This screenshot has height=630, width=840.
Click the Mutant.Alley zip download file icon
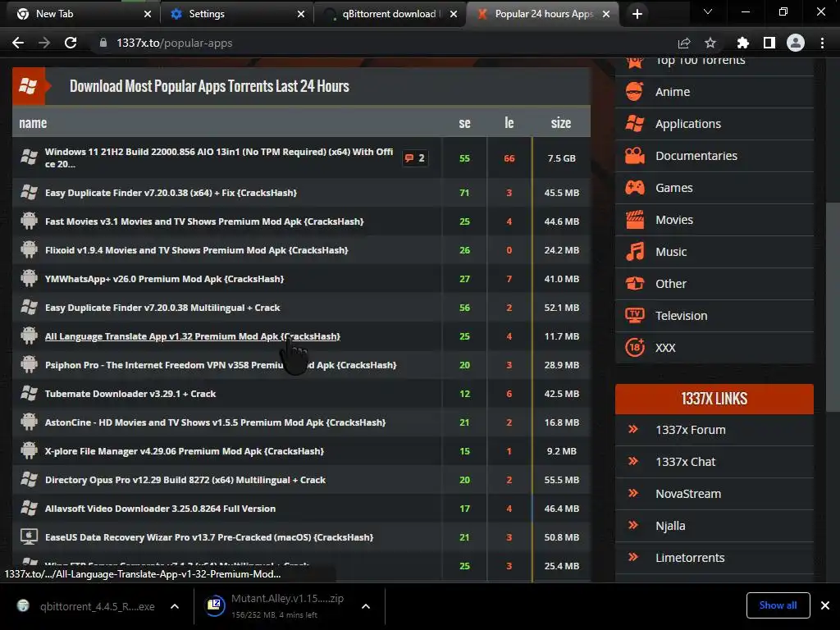pos(215,605)
